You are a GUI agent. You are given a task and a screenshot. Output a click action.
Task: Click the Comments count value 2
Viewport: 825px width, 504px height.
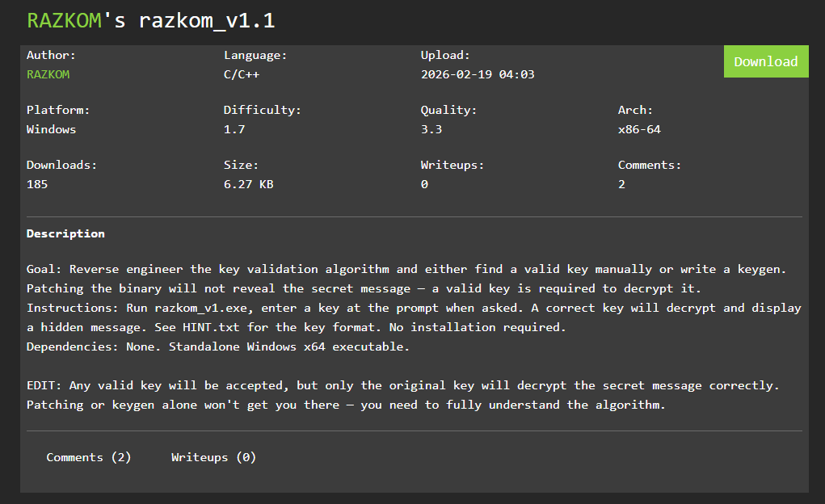click(621, 184)
